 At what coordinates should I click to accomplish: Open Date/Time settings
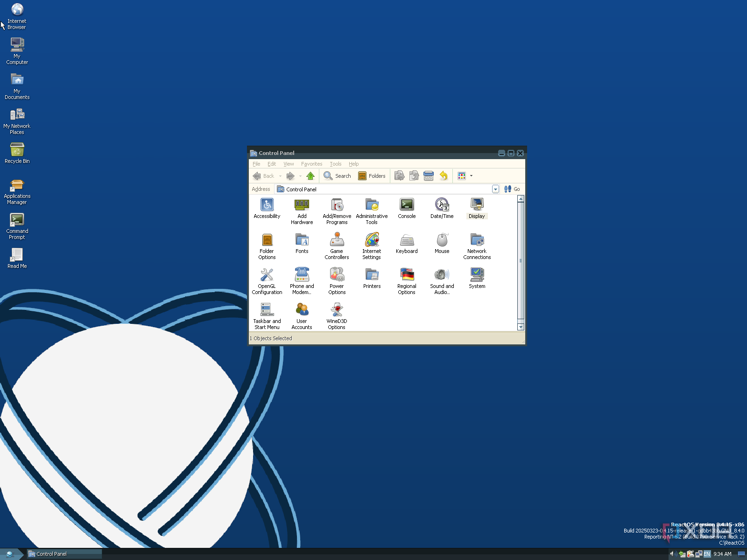coord(442,208)
